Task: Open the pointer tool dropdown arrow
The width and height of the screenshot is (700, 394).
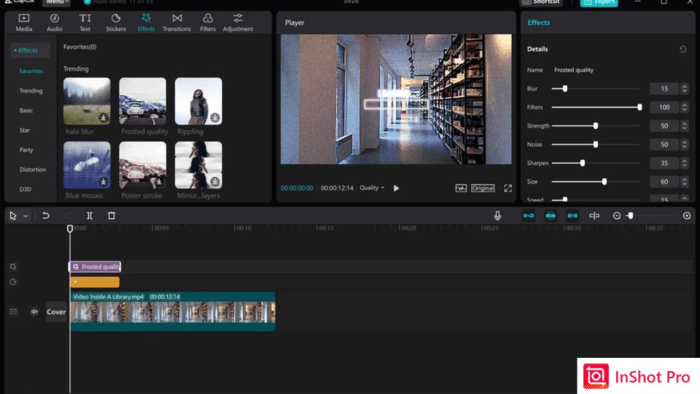Action: click(x=25, y=216)
